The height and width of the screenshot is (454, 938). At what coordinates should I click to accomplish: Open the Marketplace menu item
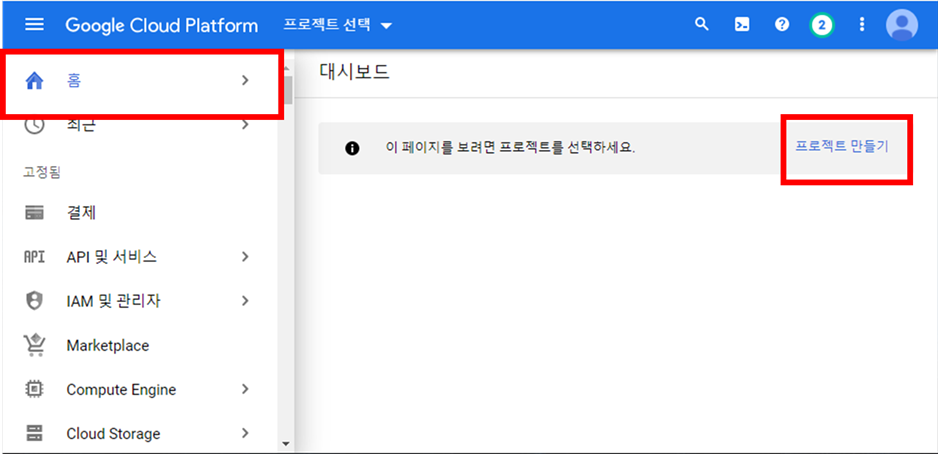point(139,345)
